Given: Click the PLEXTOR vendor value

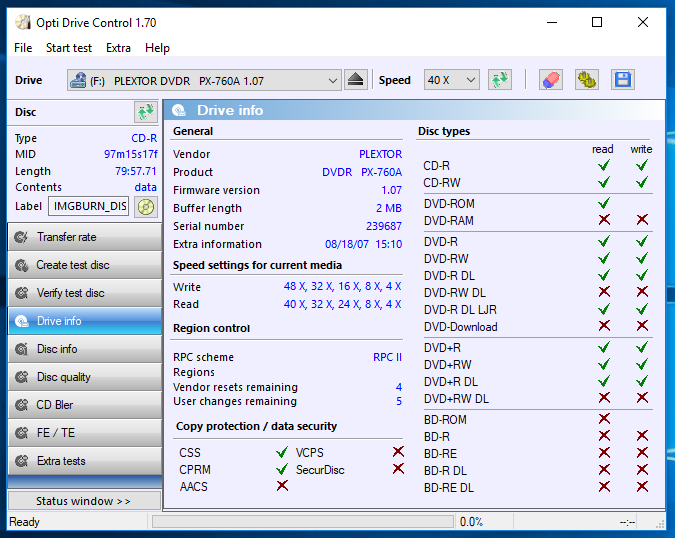Looking at the screenshot, I should tap(381, 154).
